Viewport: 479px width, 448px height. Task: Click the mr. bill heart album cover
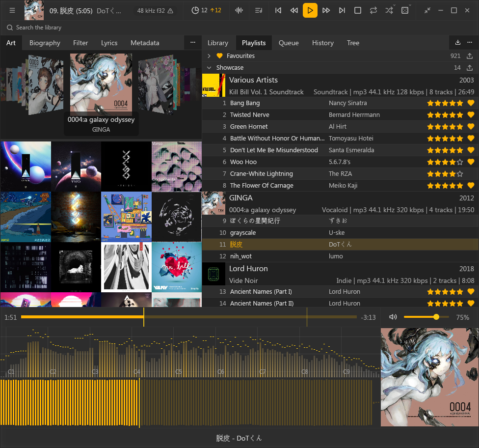pos(177,267)
